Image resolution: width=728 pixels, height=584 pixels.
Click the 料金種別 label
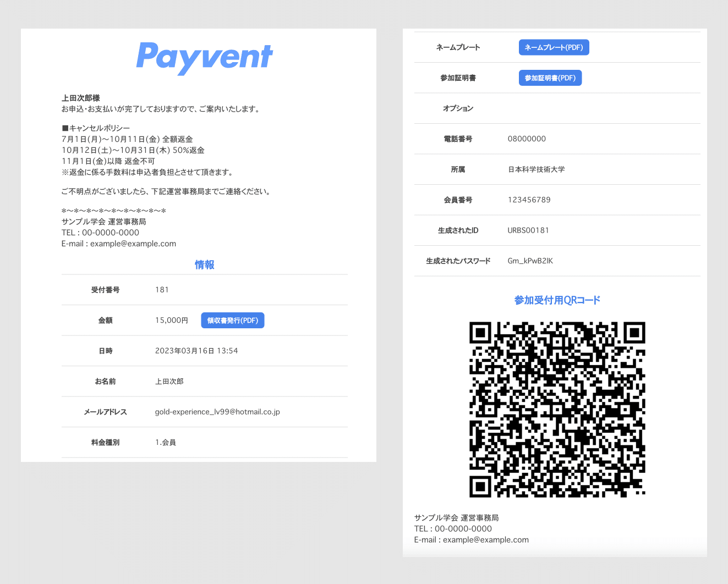106,443
